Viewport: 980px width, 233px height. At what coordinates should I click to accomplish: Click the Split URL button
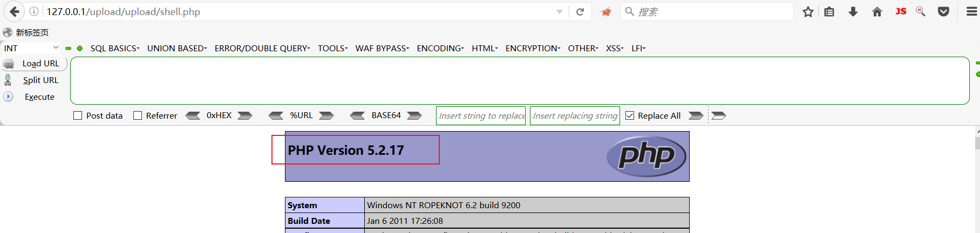[x=33, y=80]
